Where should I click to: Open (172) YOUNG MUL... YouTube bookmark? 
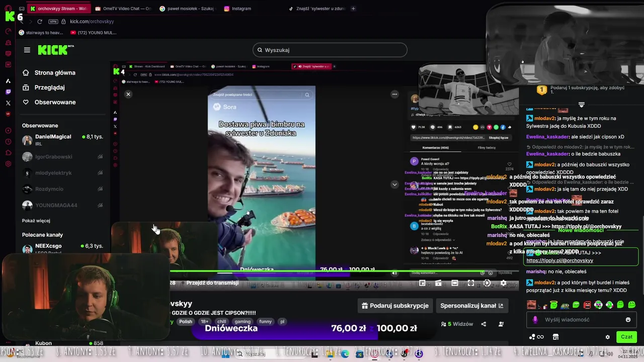[x=94, y=33]
